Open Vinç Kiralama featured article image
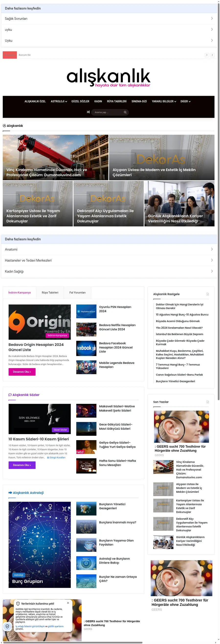 [x=55, y=157]
